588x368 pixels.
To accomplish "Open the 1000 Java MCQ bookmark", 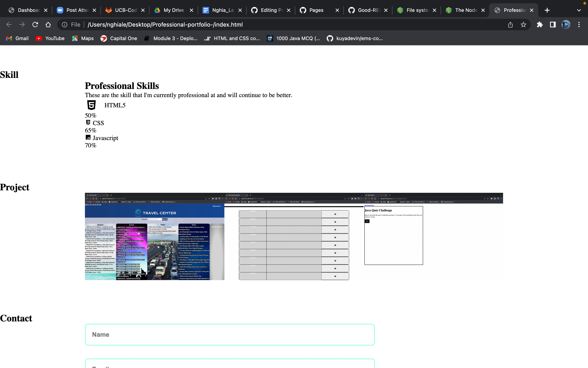I will point(294,38).
